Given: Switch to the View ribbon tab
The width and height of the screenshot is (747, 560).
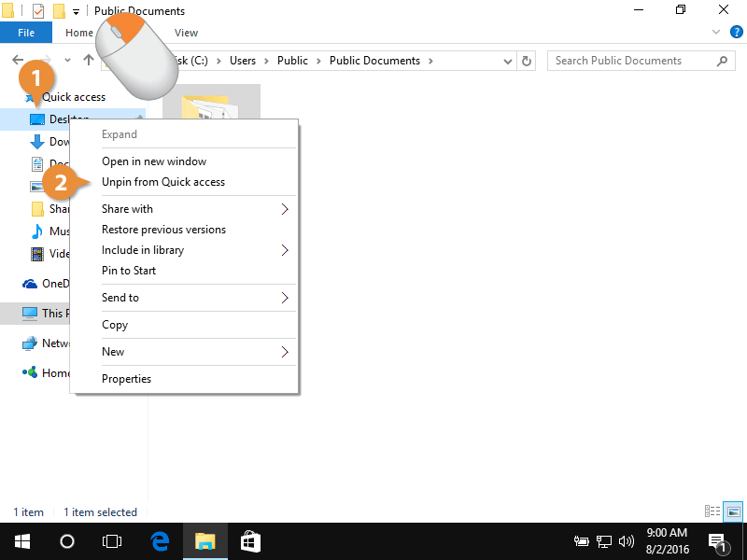Looking at the screenshot, I should 186,32.
